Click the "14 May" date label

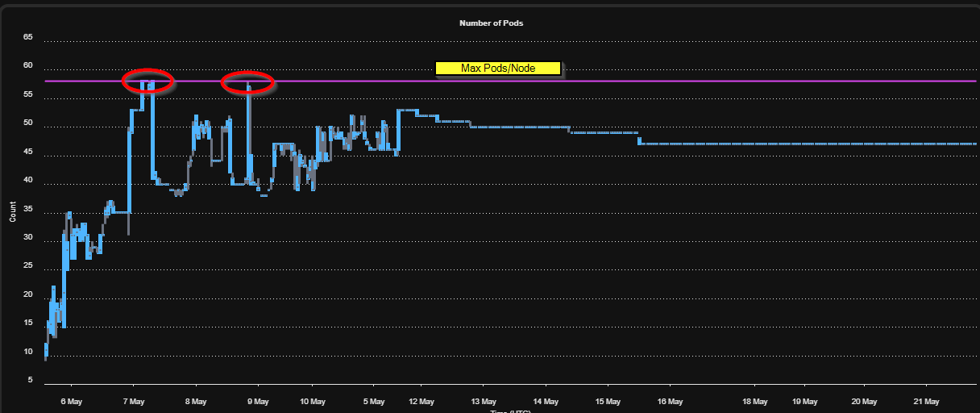point(546,401)
